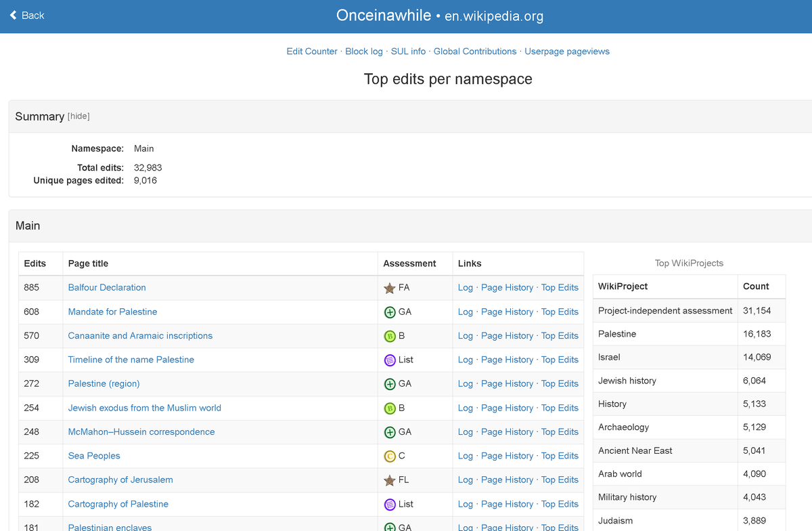Click C-class icon in Sea Peoples row
The height and width of the screenshot is (531, 812).
[390, 456]
